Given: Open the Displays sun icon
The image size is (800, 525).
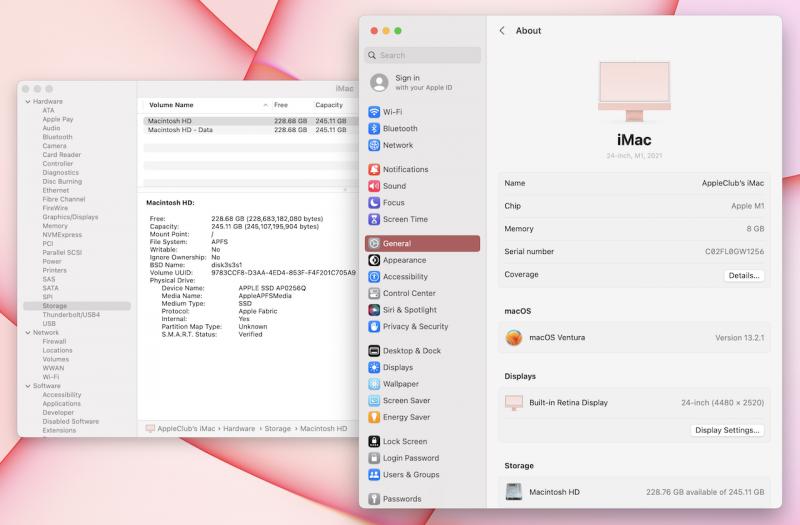Looking at the screenshot, I should coord(374,367).
